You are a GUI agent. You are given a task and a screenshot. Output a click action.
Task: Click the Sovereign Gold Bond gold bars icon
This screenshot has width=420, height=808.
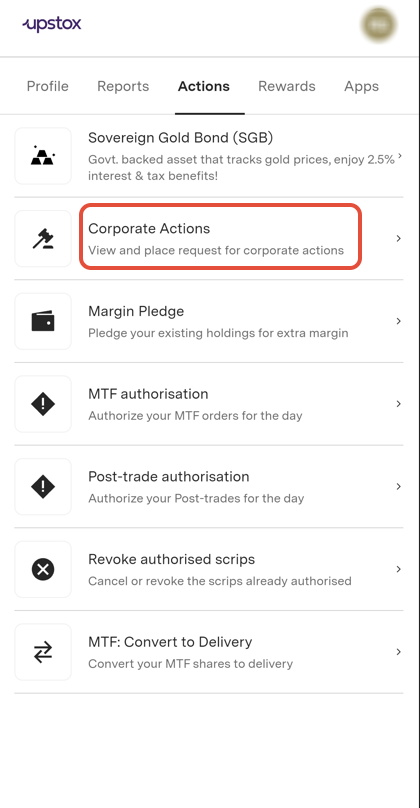43,156
